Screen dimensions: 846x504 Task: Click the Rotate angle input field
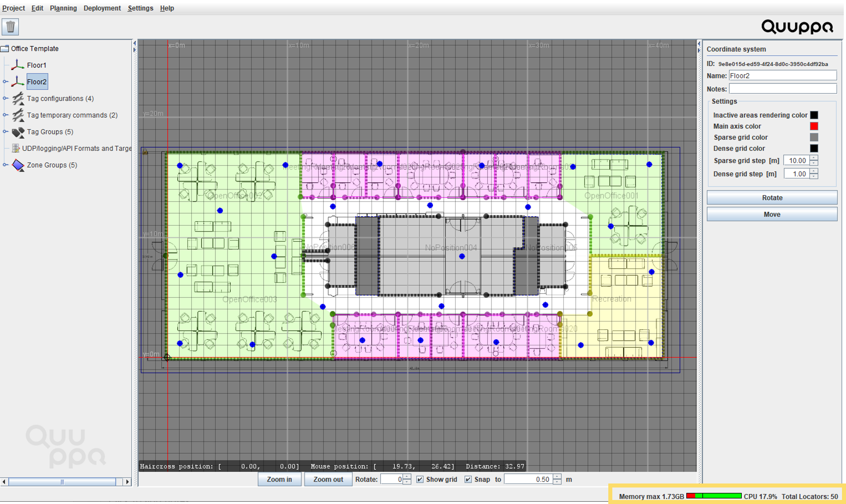[x=392, y=479]
